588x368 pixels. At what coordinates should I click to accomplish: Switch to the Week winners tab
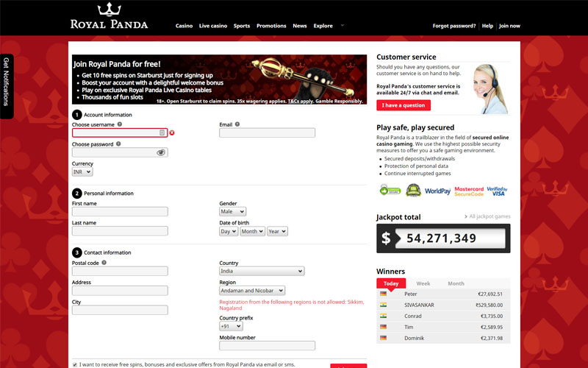click(x=423, y=283)
